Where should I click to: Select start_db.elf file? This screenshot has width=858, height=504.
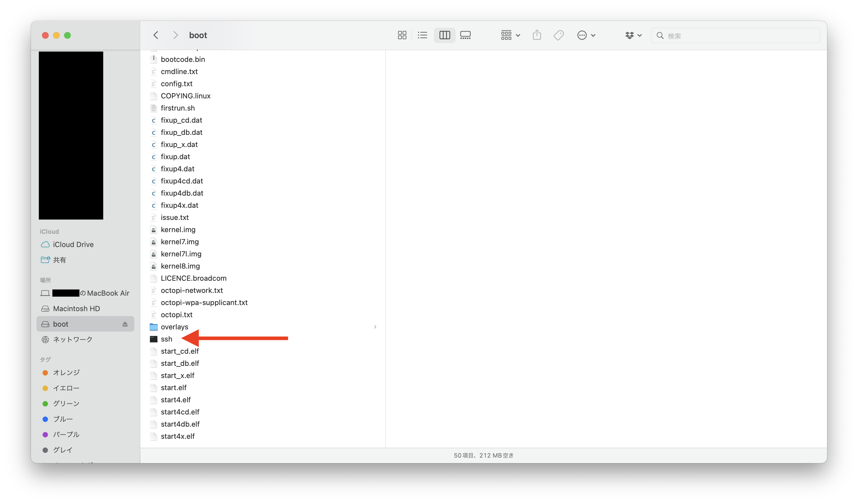pyautogui.click(x=180, y=363)
